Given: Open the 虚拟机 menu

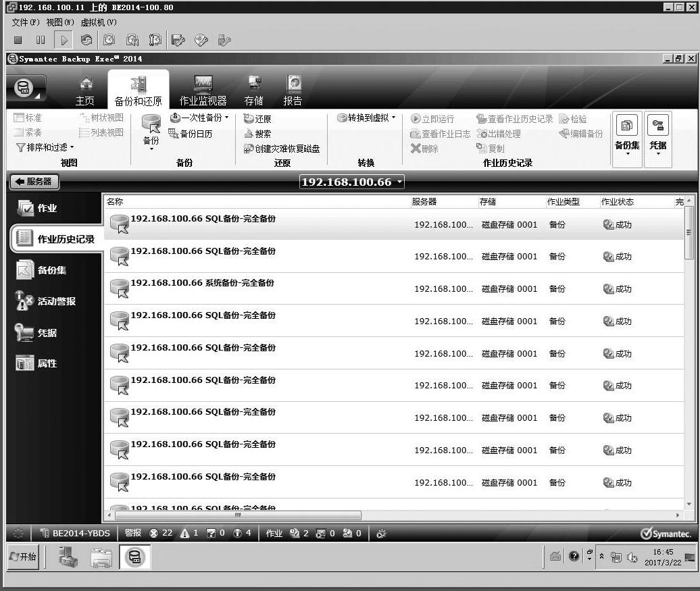Looking at the screenshot, I should [x=99, y=22].
